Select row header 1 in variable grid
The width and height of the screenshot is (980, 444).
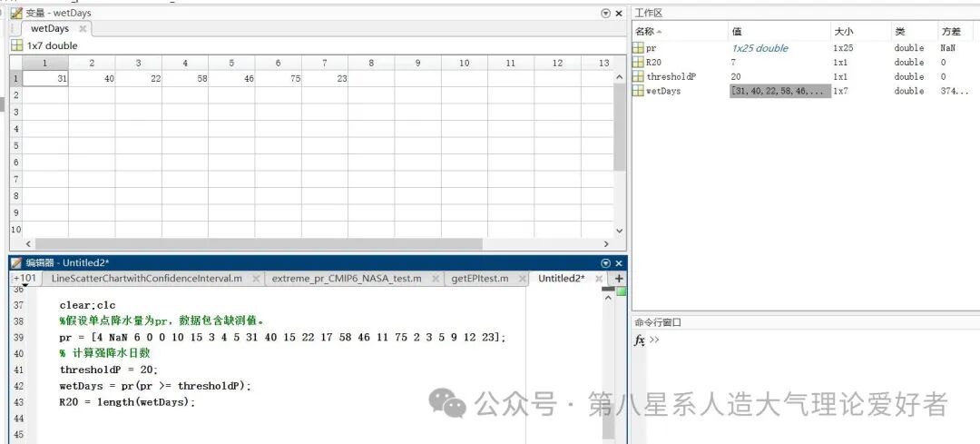click(x=15, y=79)
